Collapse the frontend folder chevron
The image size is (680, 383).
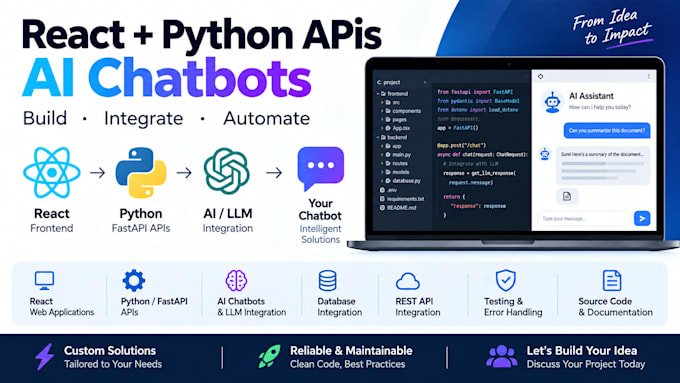point(378,93)
